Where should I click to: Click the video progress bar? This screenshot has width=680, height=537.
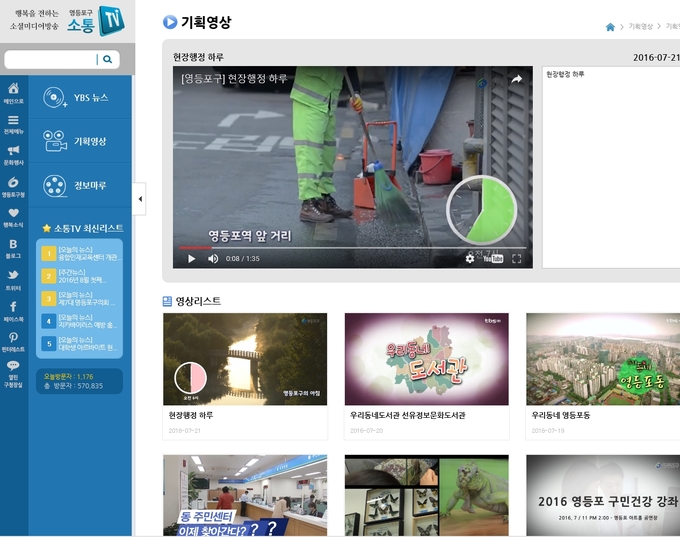[x=350, y=247]
